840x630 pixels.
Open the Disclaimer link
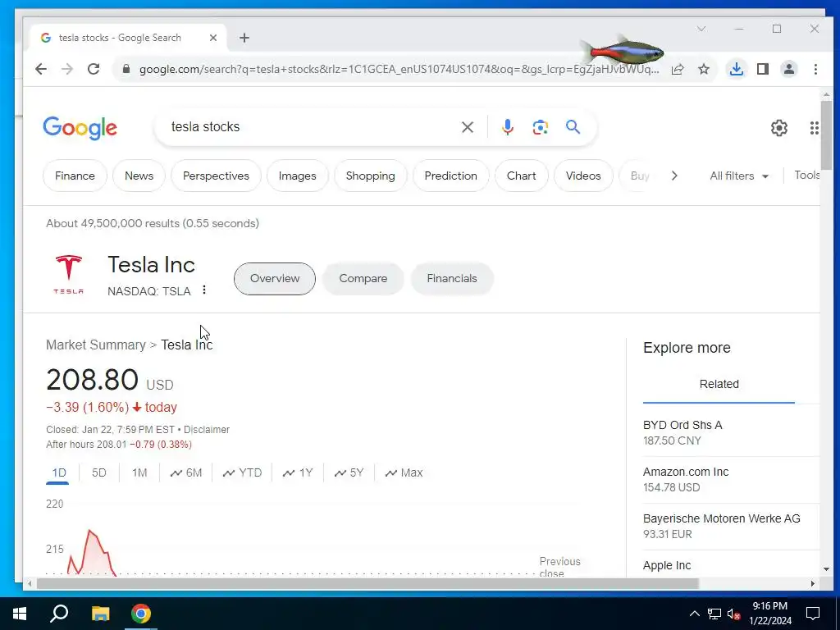tap(207, 430)
